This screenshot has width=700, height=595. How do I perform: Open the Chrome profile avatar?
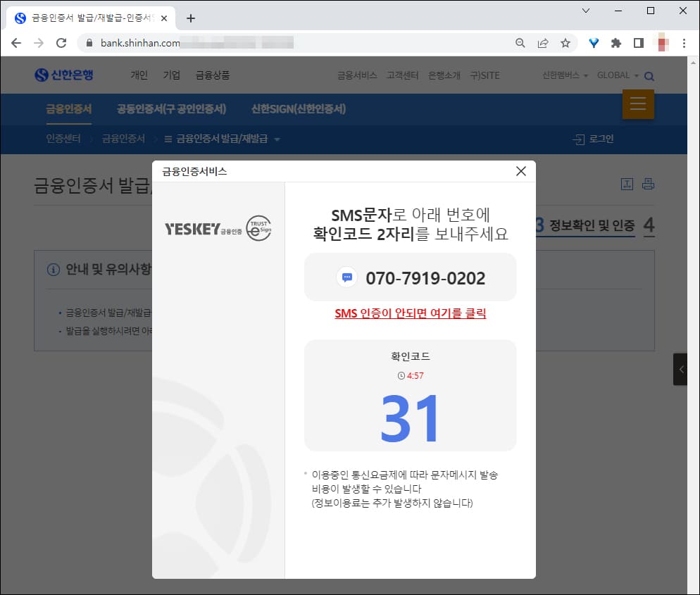click(662, 43)
